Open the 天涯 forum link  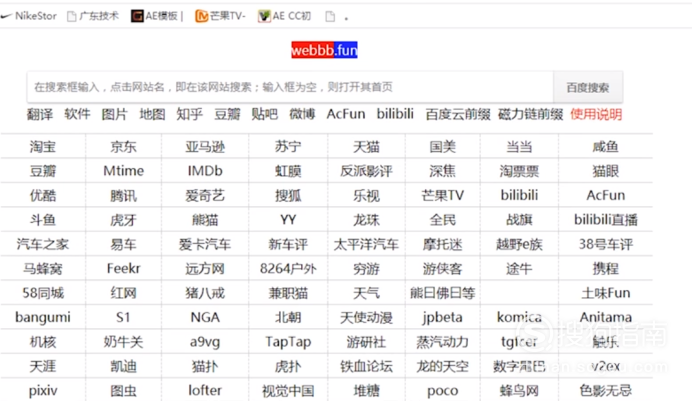click(x=43, y=366)
